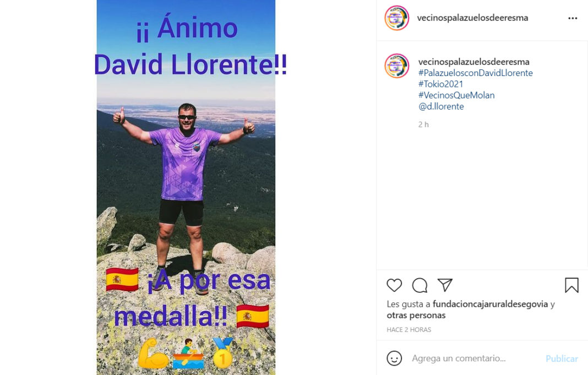Open the three-dot more options menu
The height and width of the screenshot is (375, 588).
573,18
